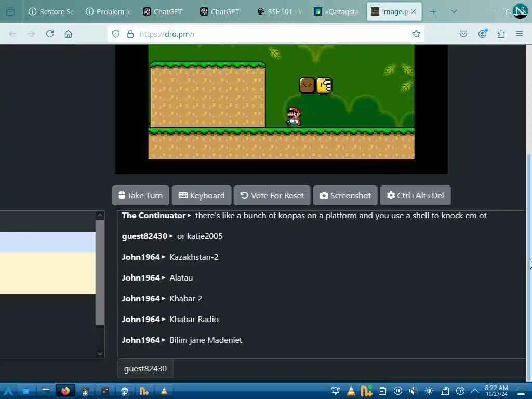
Task: Click the 'Kazakhstan-2' chat message
Action: point(194,257)
